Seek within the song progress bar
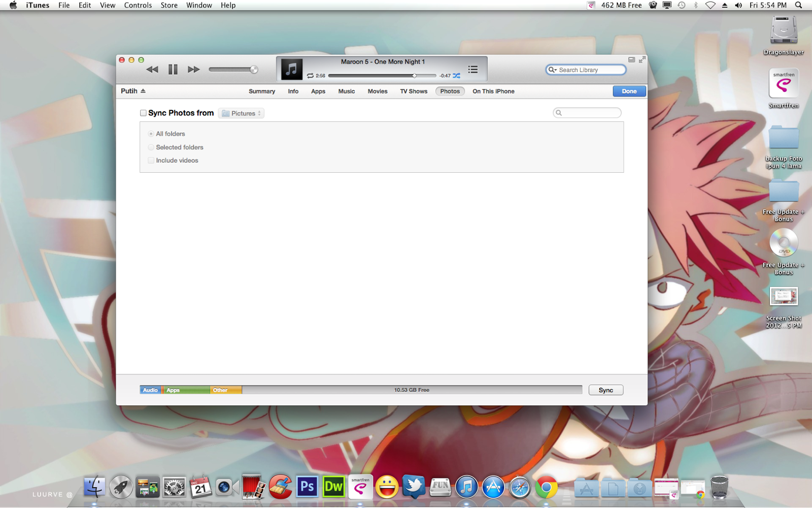Image resolution: width=812 pixels, height=508 pixels. [382, 76]
